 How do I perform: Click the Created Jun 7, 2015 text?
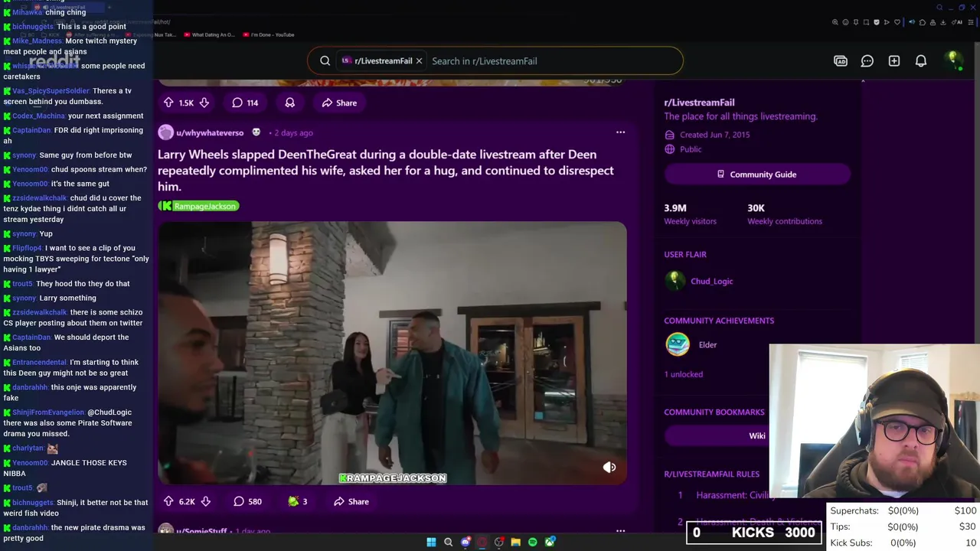point(714,135)
